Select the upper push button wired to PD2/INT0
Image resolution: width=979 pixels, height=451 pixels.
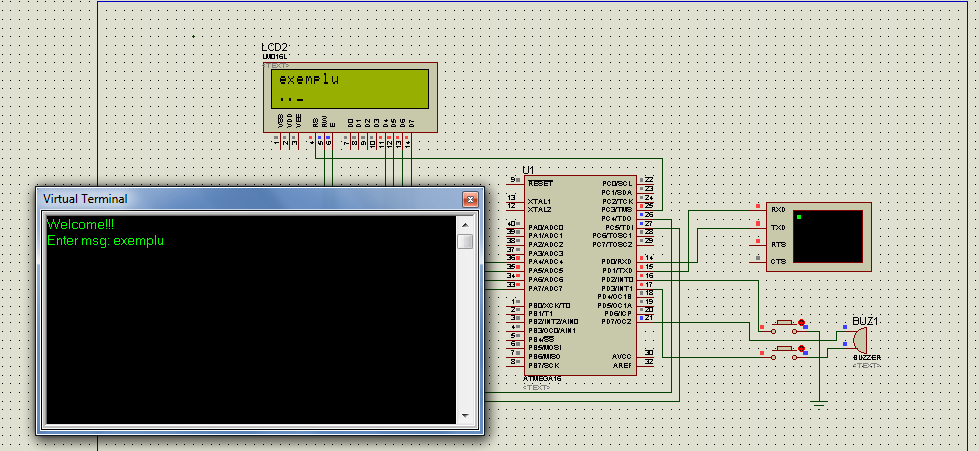(x=783, y=325)
